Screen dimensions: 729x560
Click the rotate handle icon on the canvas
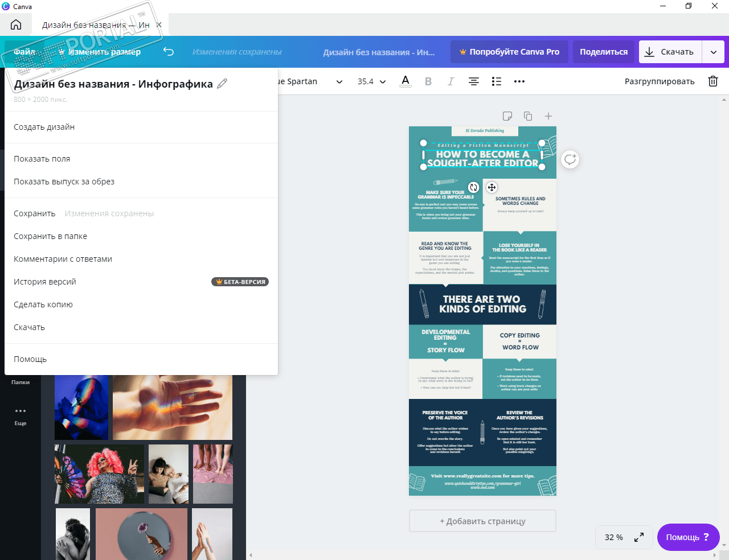click(473, 187)
